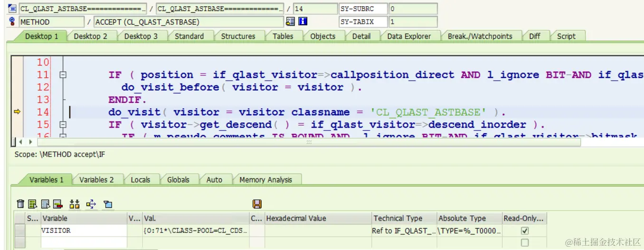
Task: Click the blue filter-like icon in variables toolbar
Action: 108,204
